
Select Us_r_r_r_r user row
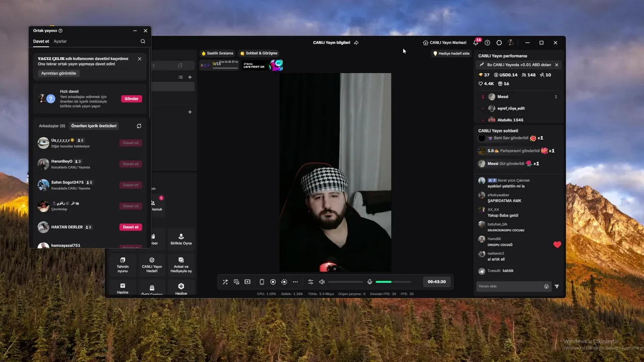click(90, 143)
